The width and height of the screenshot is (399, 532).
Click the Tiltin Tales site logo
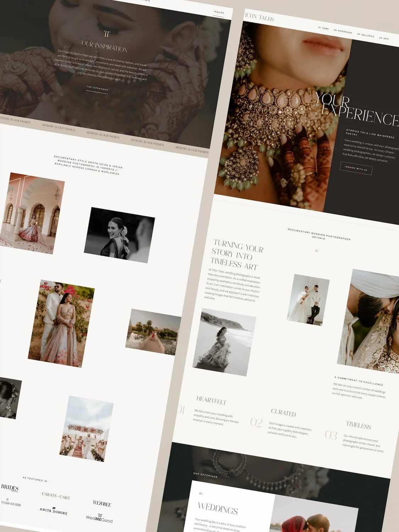pyautogui.click(x=259, y=17)
